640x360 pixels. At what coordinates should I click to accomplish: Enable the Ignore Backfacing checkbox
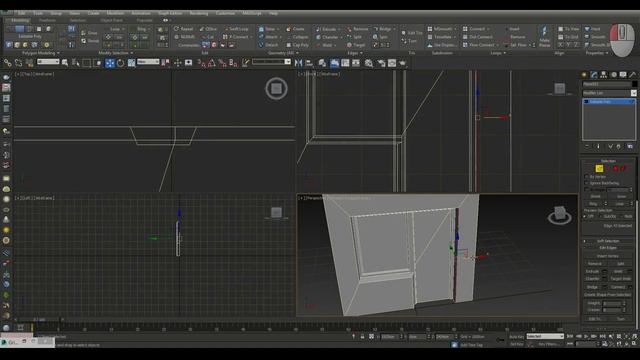(587, 183)
